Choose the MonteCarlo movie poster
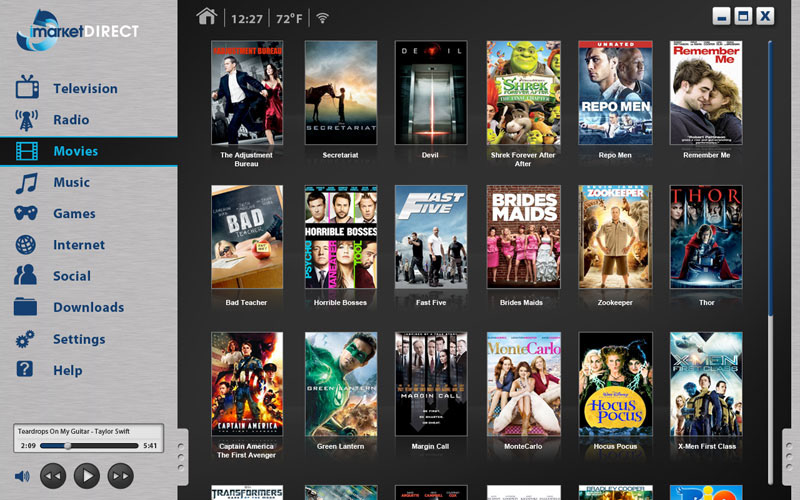The width and height of the screenshot is (800, 500). (523, 384)
